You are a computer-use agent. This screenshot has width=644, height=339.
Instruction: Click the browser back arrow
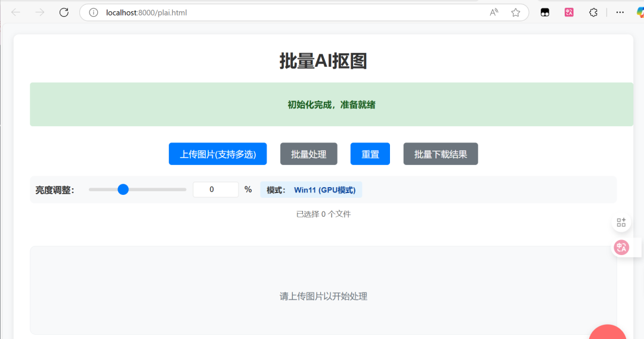point(16,13)
